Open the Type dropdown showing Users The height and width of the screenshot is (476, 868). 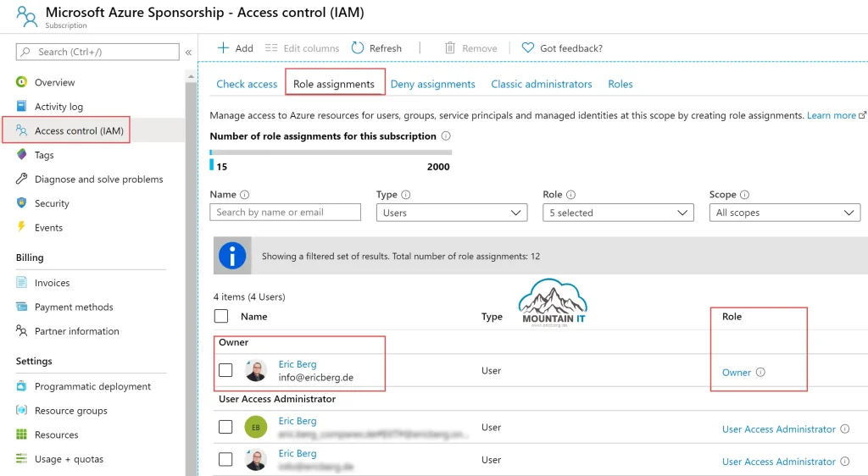(452, 213)
